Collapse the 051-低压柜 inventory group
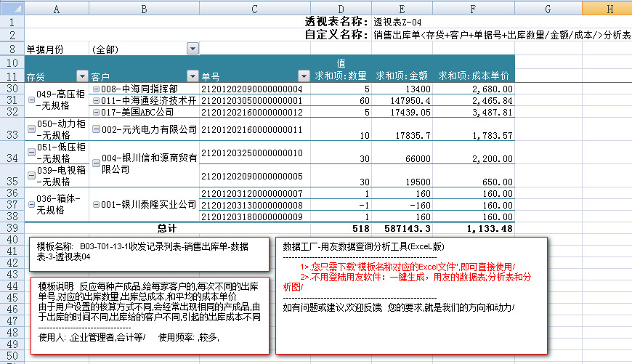This screenshot has width=632, height=364. click(x=31, y=153)
